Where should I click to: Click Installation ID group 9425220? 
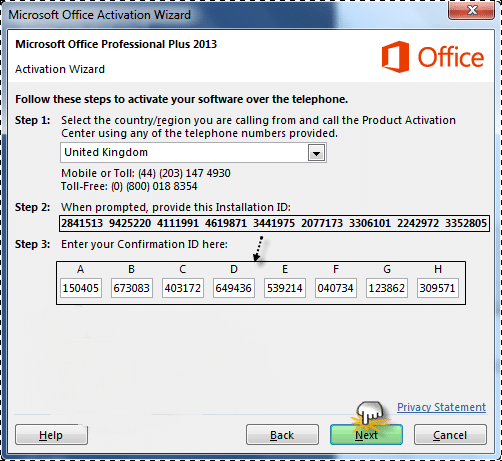130,223
